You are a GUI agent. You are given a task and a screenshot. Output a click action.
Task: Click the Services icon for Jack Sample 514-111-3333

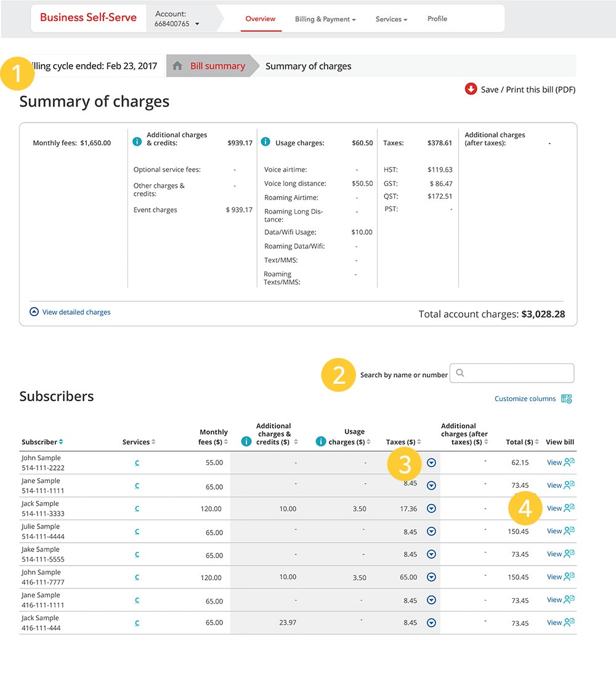[137, 509]
